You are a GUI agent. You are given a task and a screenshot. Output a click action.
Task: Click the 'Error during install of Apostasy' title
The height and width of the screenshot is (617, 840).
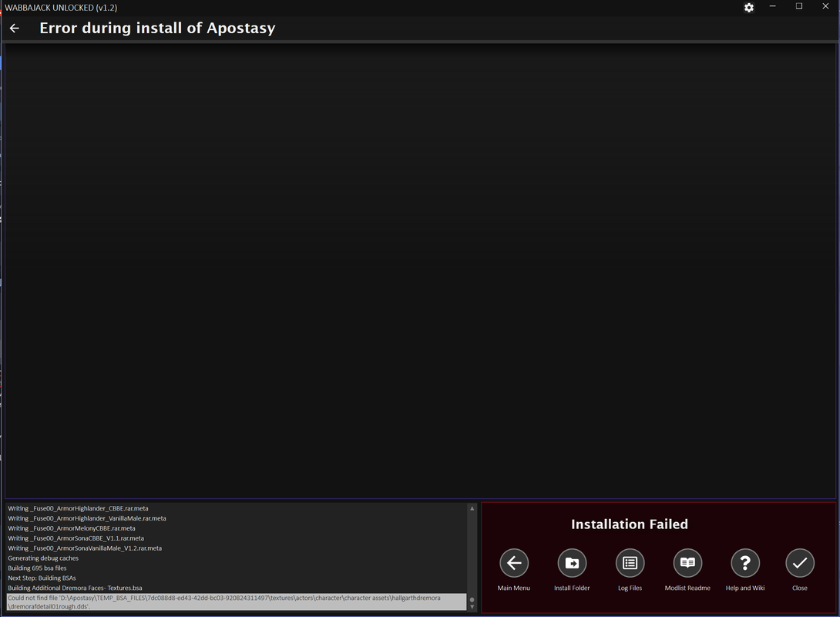(157, 28)
